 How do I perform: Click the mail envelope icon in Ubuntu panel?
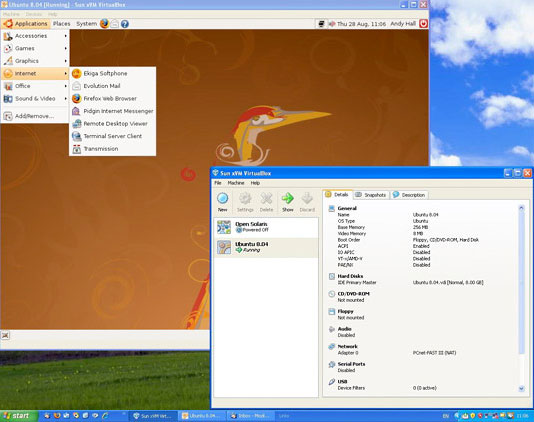click(x=115, y=24)
